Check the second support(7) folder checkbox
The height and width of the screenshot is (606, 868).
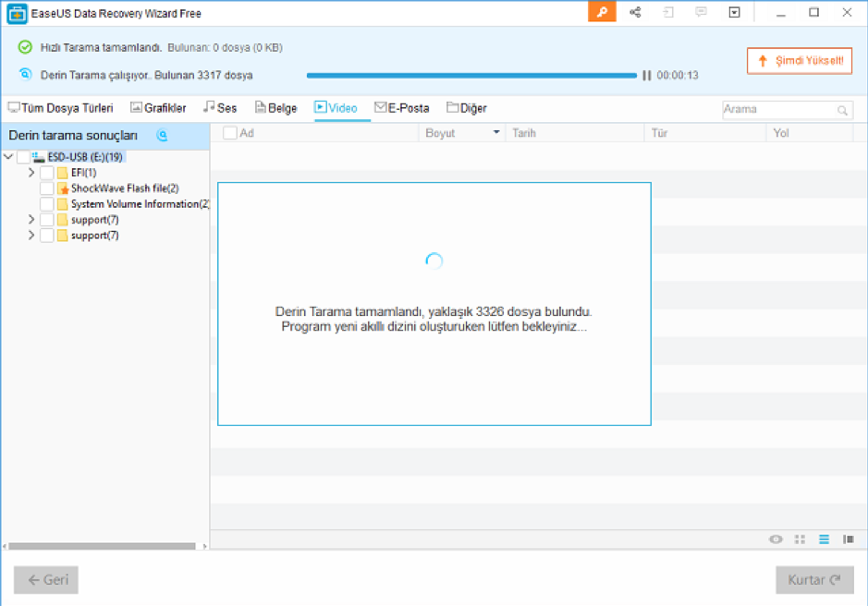coord(47,236)
